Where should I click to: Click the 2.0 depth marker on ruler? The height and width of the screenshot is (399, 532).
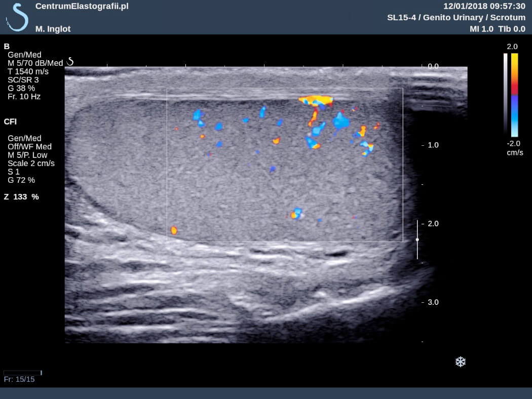pyautogui.click(x=433, y=223)
